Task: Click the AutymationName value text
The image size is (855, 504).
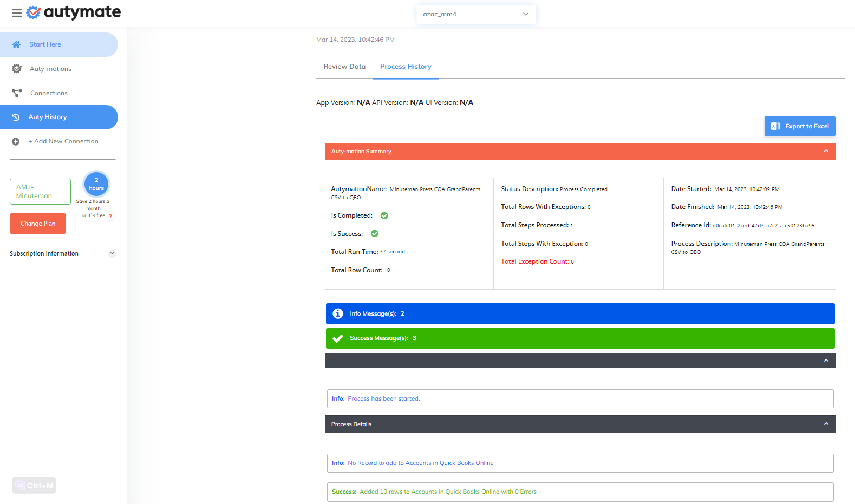Action: click(406, 193)
